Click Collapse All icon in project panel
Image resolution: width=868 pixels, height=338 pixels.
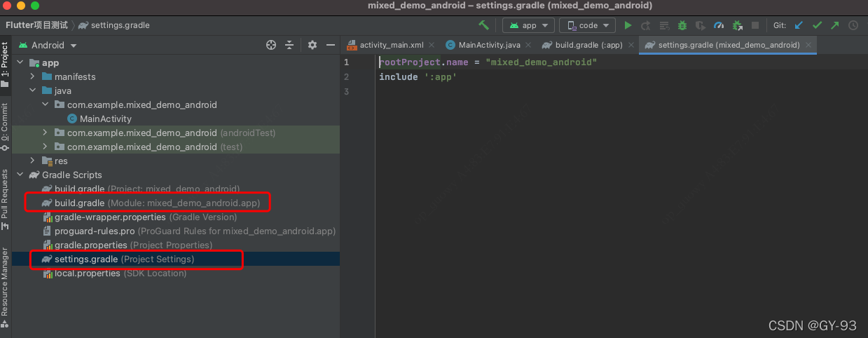point(289,45)
